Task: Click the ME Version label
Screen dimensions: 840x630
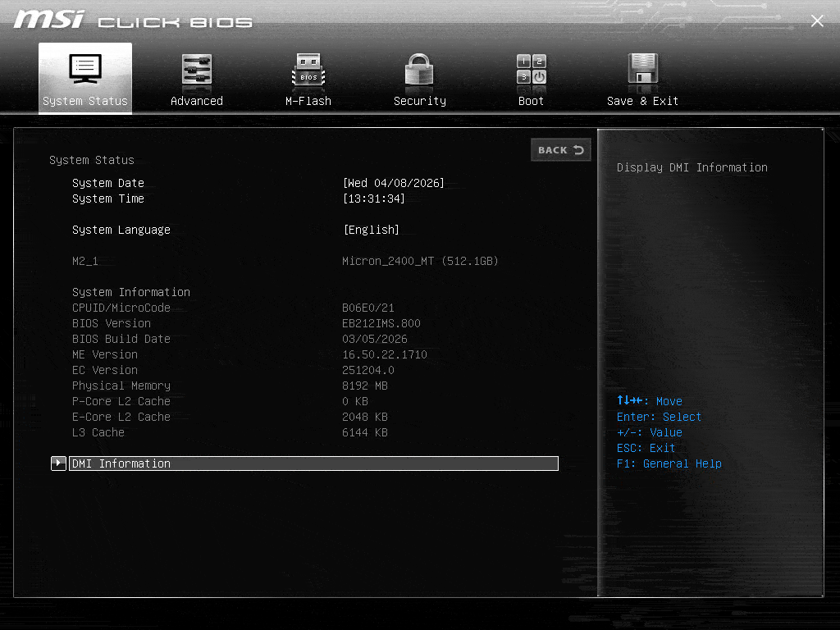Action: 105,354
